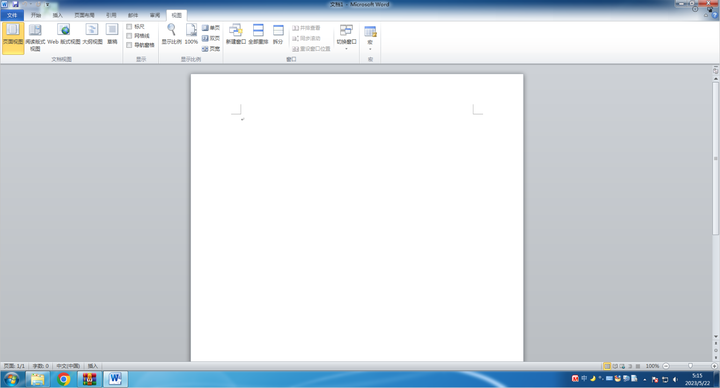Open the Web 版式视图 layout view

coord(64,34)
